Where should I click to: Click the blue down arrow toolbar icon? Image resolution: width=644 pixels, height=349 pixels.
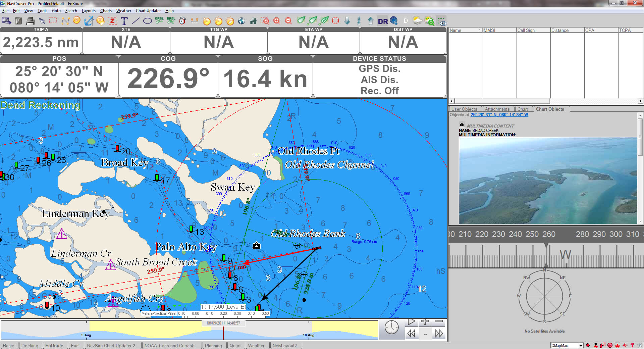pos(347,21)
